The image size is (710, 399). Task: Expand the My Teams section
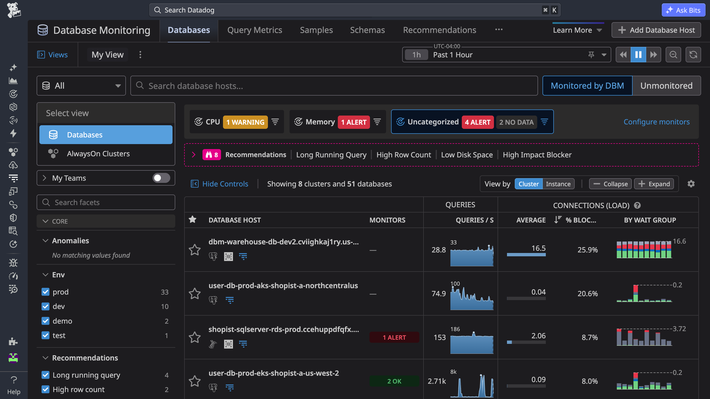44,178
